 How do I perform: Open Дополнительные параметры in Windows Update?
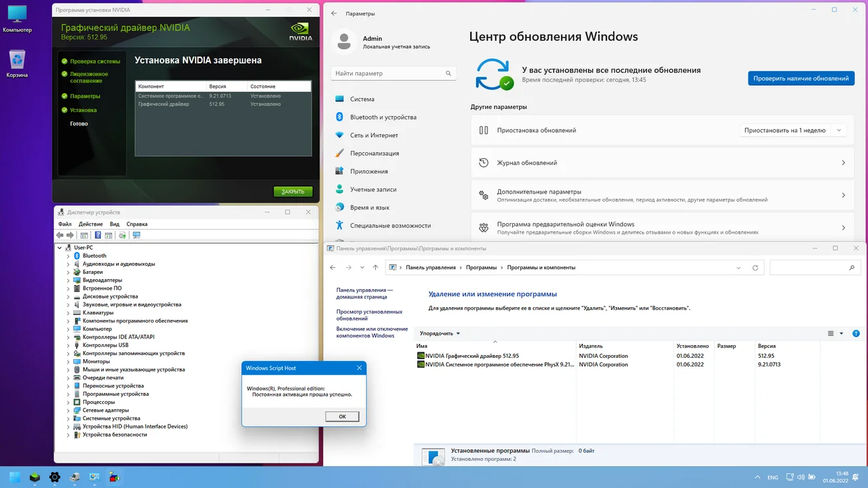coord(662,195)
